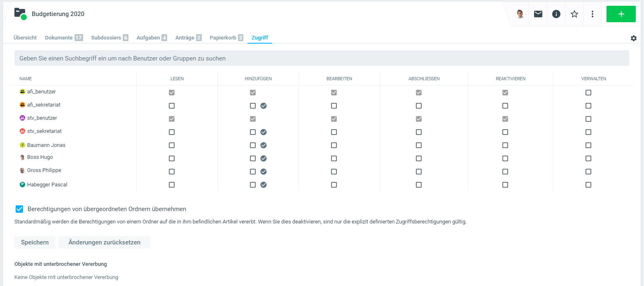This screenshot has height=286, width=644.
Task: Click the green plus add button
Action: click(621, 14)
